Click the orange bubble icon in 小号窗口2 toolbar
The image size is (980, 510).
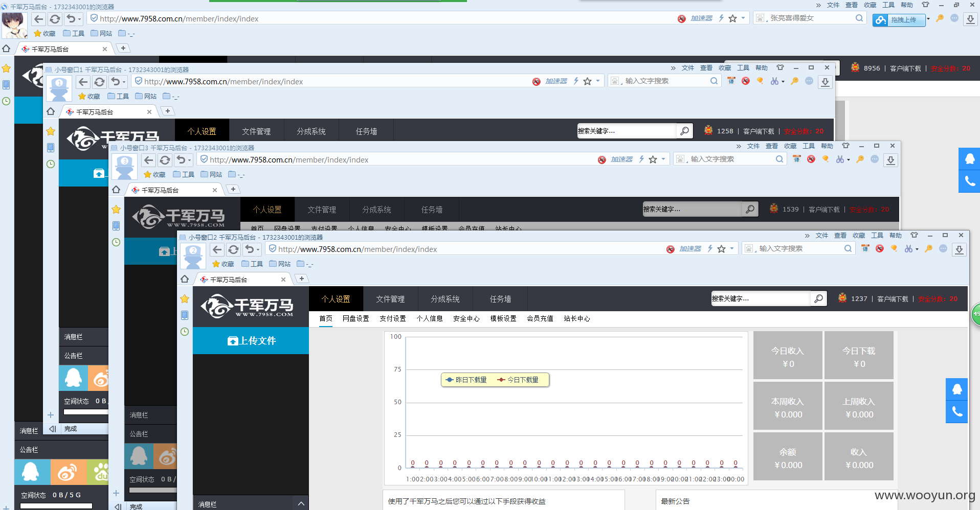pos(894,248)
